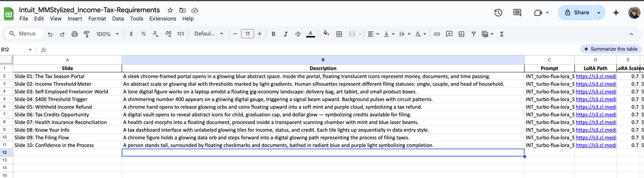Toggle strikethrough formatting
The height and width of the screenshot is (178, 644).
tap(298, 34)
